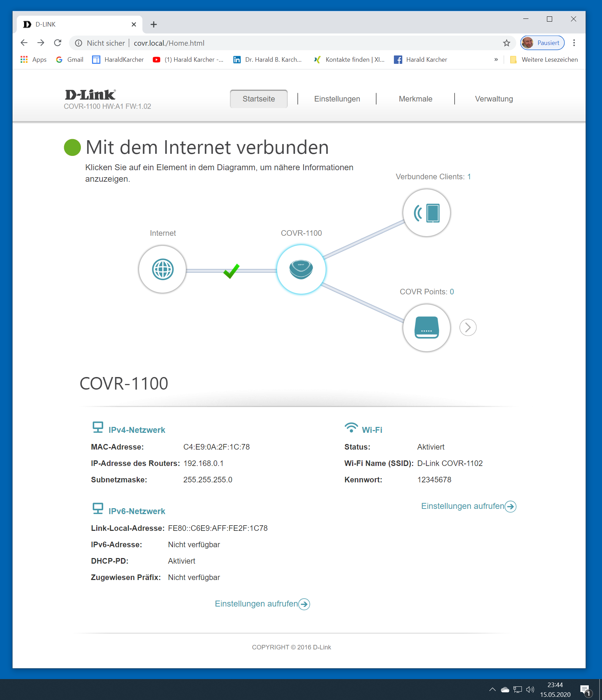Click Einstellungen aufrufen under Wi-Fi

(463, 506)
